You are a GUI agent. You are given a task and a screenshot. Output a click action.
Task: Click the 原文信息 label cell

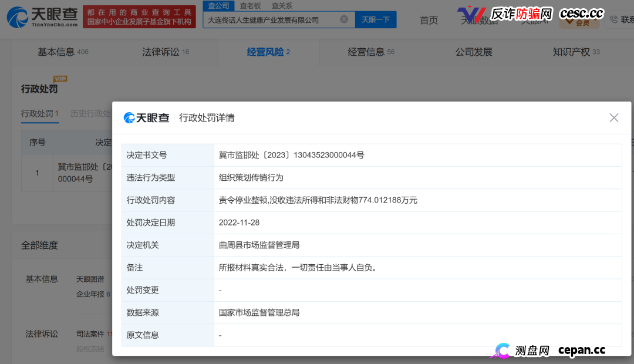point(168,335)
